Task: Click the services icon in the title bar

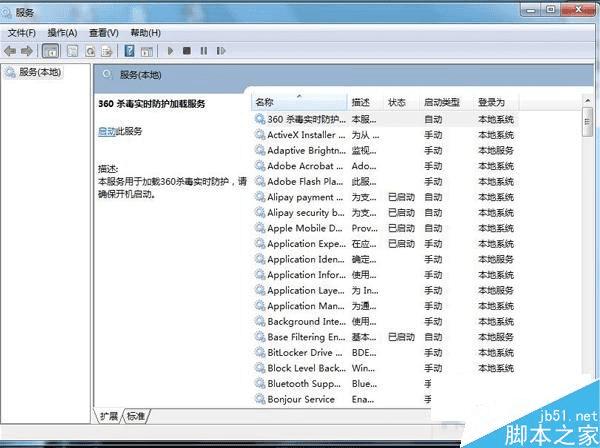Action: click(6, 13)
